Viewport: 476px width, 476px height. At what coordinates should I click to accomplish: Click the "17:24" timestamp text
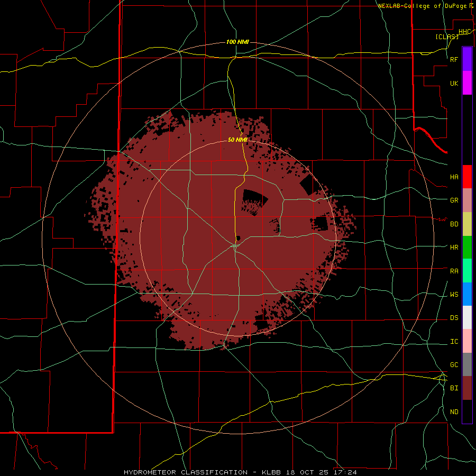click(344, 472)
